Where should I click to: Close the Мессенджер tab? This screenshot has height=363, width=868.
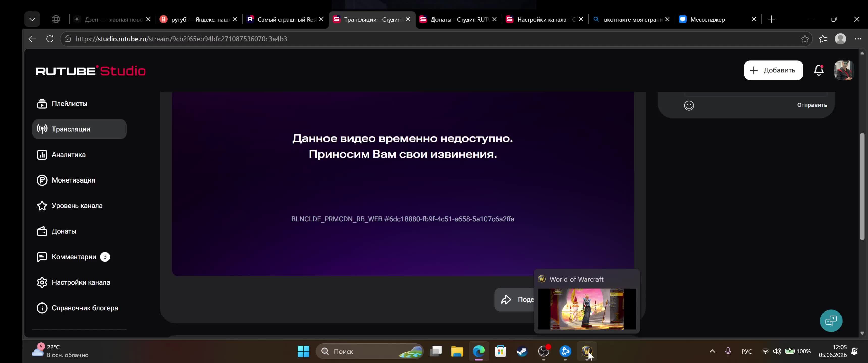pos(754,19)
